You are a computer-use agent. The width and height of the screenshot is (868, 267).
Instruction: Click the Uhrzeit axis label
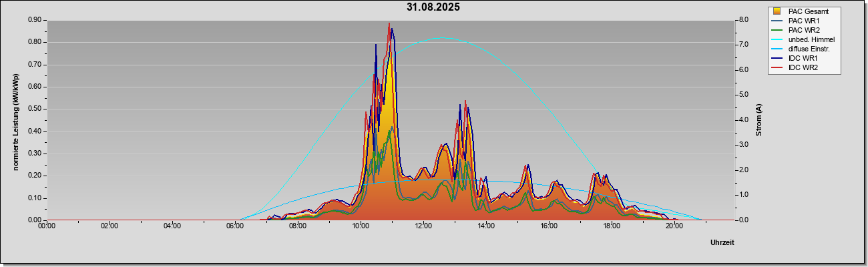click(x=722, y=243)
